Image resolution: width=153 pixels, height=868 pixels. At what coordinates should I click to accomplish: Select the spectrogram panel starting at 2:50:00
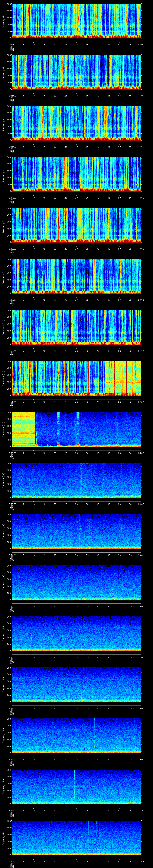pyautogui.click(x=77, y=327)
